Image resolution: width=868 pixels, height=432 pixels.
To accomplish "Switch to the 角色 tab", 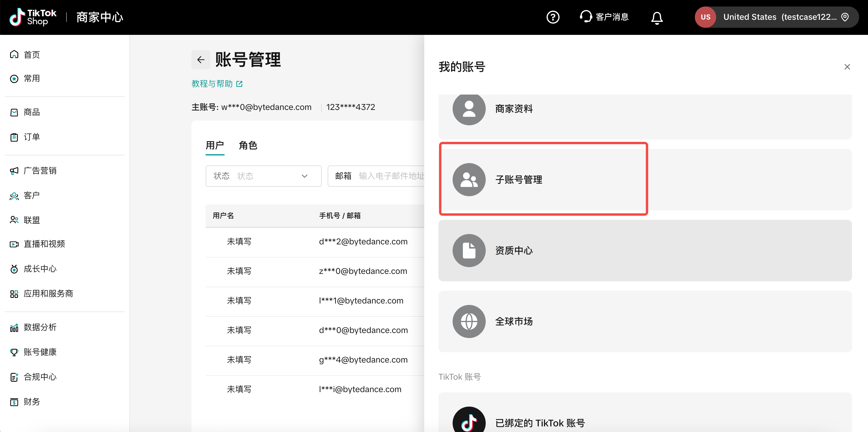I will [x=248, y=145].
